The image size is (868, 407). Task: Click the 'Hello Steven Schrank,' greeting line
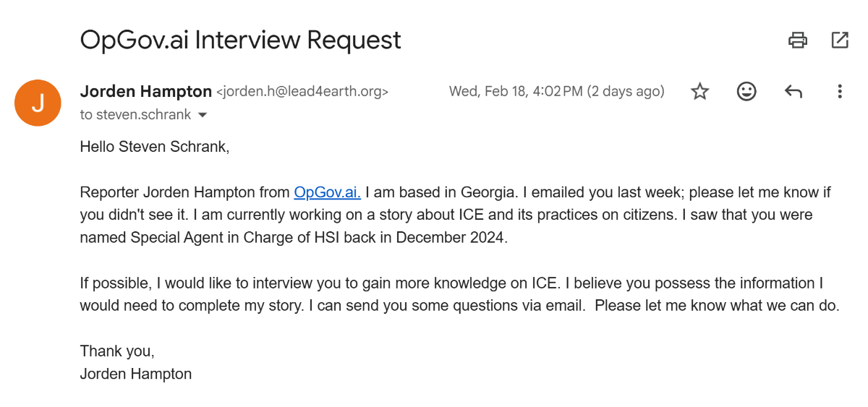[x=154, y=147]
